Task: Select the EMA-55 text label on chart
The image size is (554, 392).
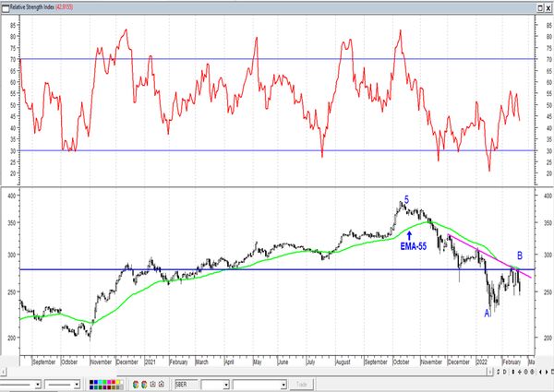Action: (411, 246)
